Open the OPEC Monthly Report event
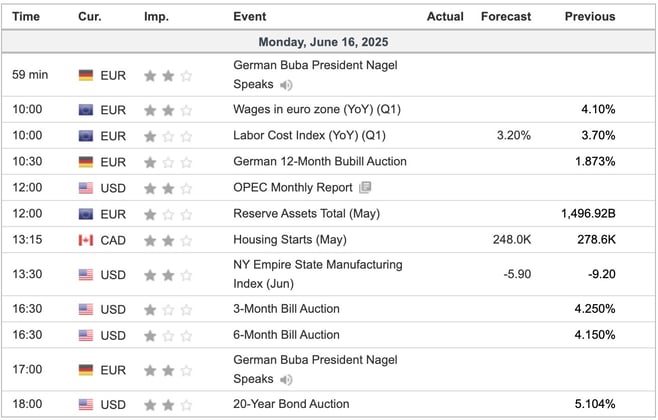 (293, 188)
